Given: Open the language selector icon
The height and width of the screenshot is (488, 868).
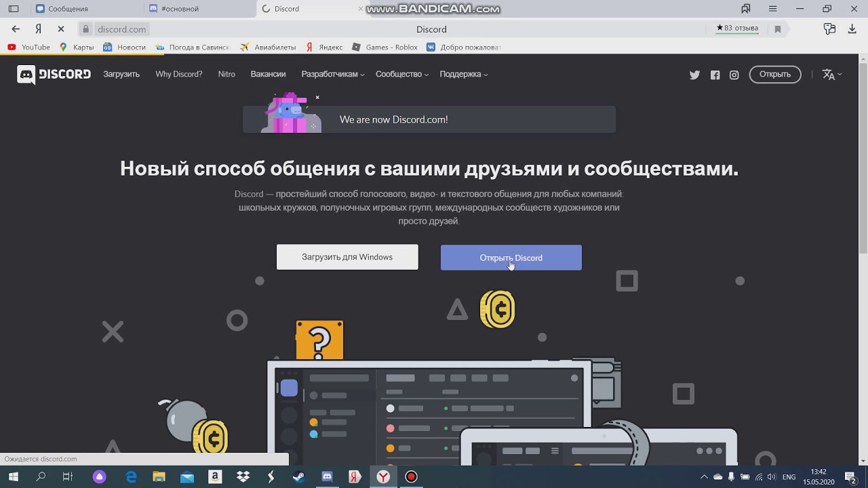Looking at the screenshot, I should pos(832,75).
